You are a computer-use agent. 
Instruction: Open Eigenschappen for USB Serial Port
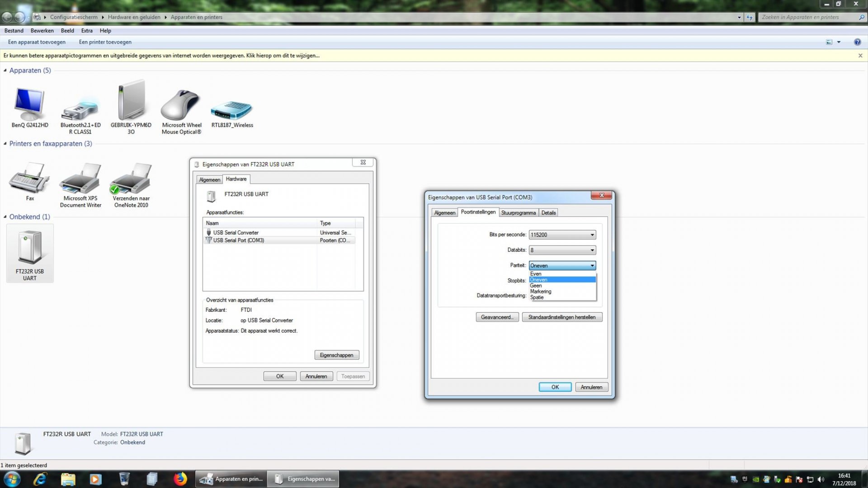tap(336, 355)
